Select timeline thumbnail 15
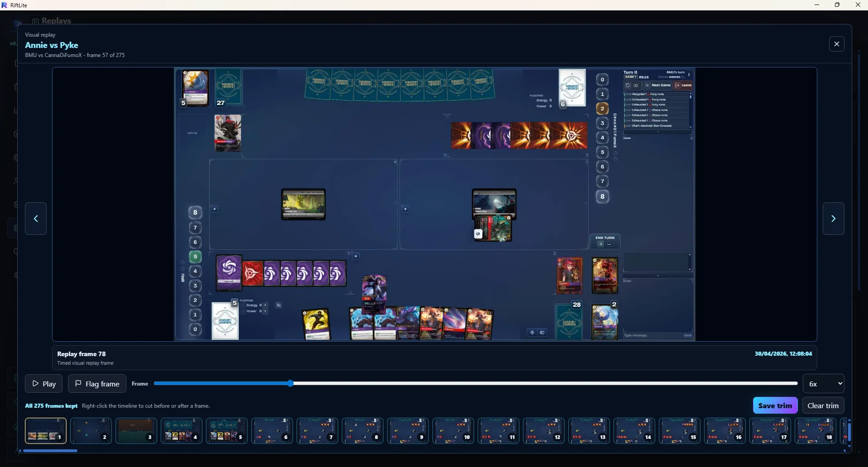 680,431
